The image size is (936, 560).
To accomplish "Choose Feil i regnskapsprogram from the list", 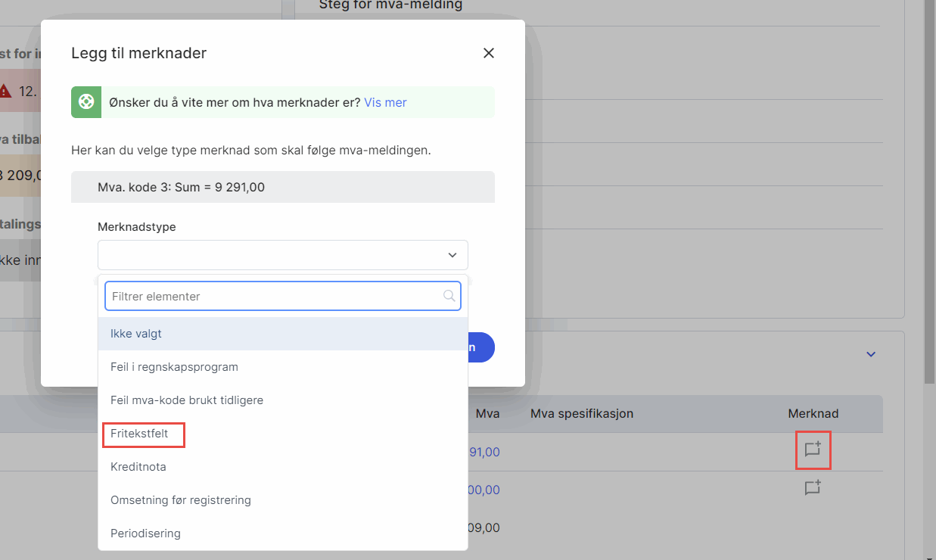I will (x=174, y=367).
